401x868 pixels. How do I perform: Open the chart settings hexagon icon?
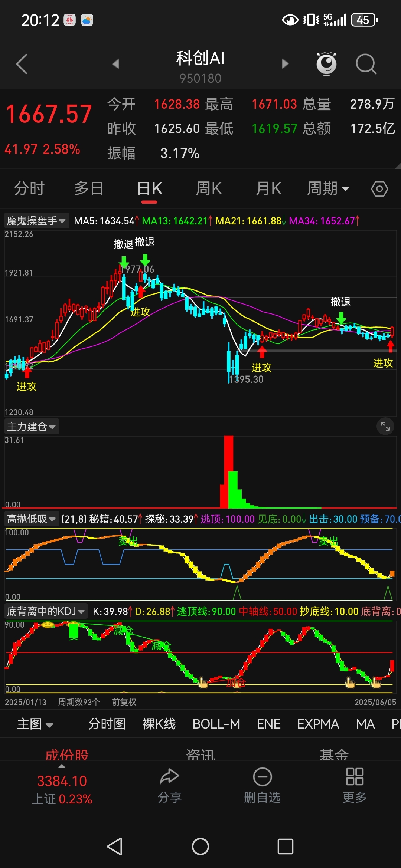(379, 189)
